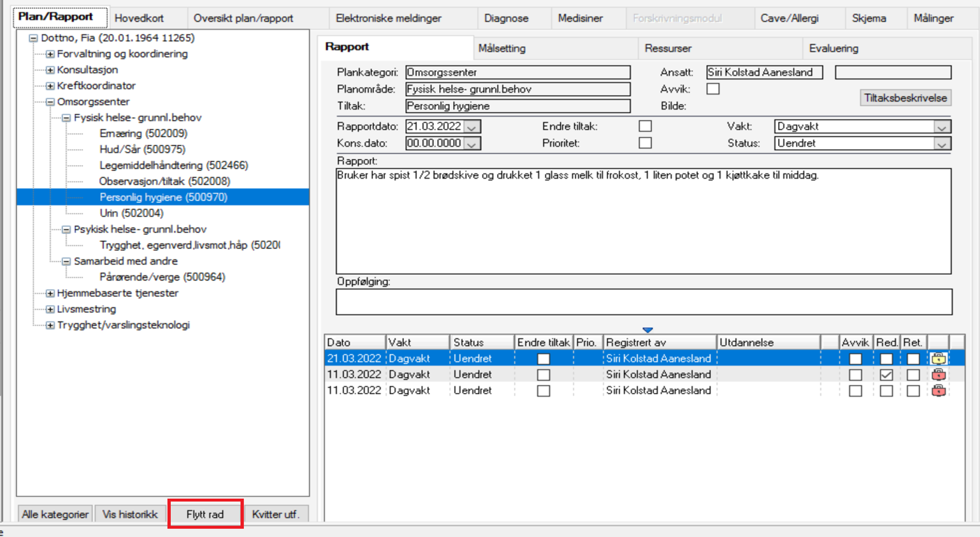Expand the Forvaltning og koordinering node
The image size is (980, 537).
[x=50, y=54]
